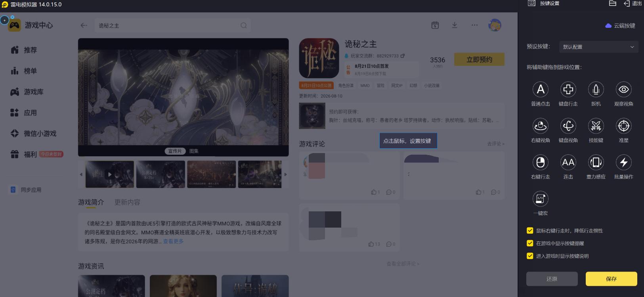Screen dimensions: 644x297
Task: Pick the 批量操作 lightning key
Action: (x=624, y=163)
